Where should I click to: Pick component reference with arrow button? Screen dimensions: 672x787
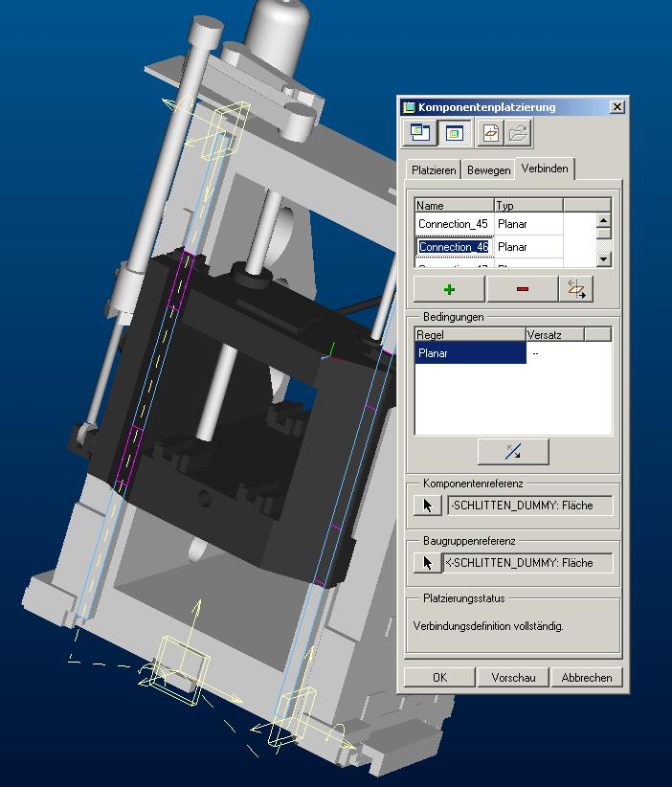pyautogui.click(x=428, y=506)
